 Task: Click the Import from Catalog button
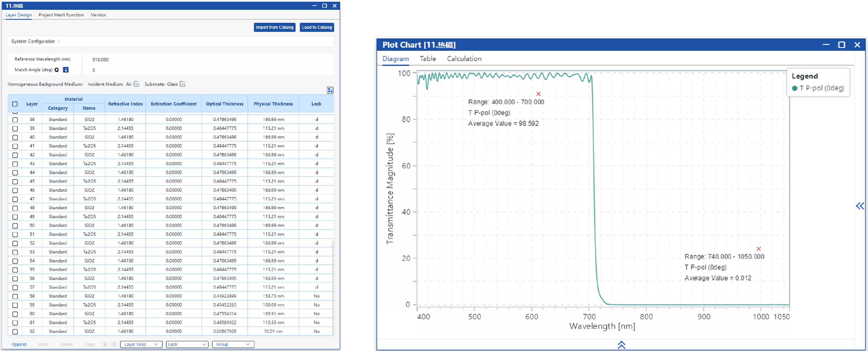[x=274, y=27]
